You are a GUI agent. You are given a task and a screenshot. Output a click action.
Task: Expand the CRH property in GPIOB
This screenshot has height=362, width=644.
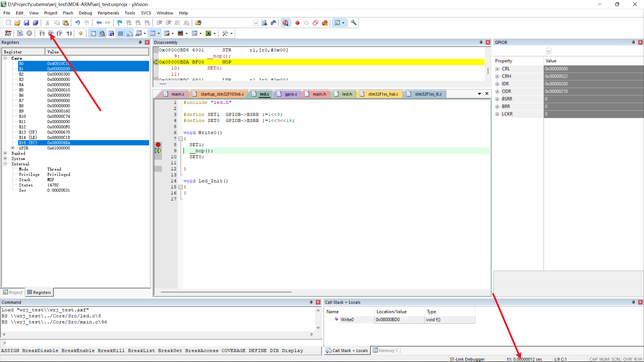[497, 76]
